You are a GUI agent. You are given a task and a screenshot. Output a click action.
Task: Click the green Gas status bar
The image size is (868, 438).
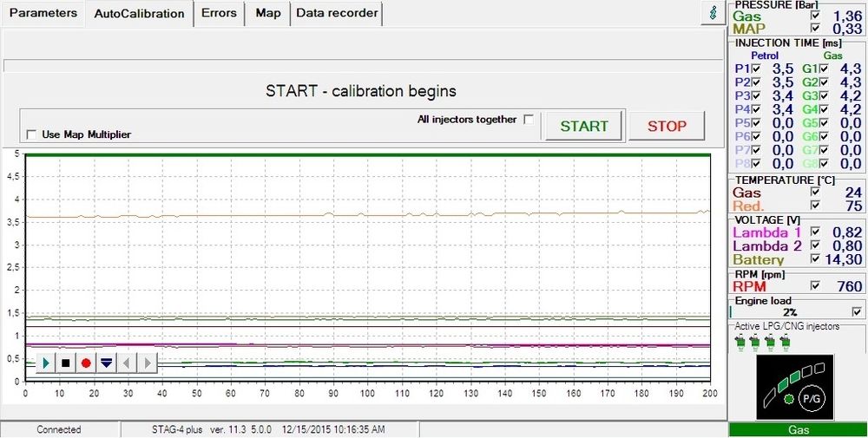[798, 430]
